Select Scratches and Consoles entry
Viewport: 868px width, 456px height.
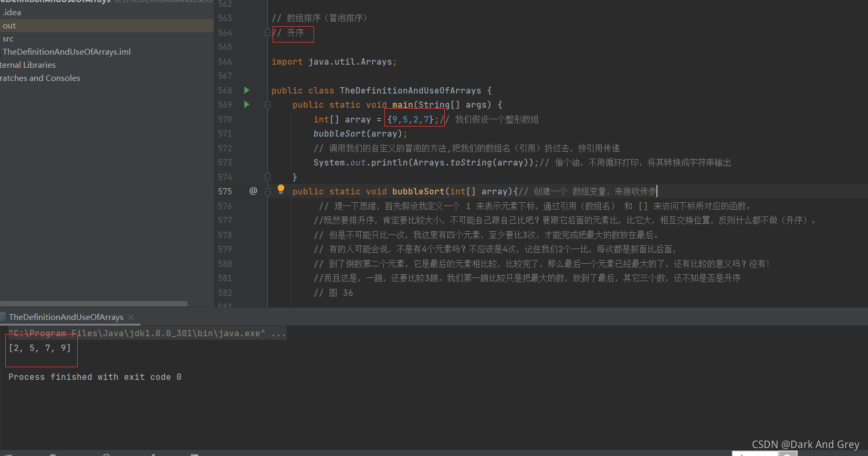(40, 78)
